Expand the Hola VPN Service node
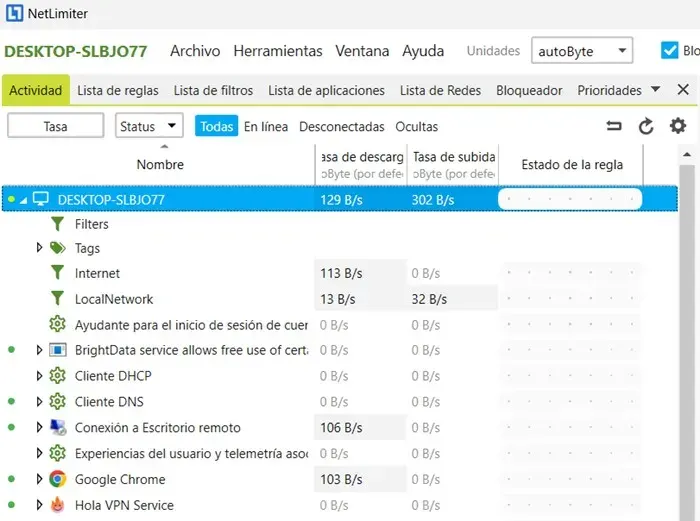 click(x=39, y=505)
